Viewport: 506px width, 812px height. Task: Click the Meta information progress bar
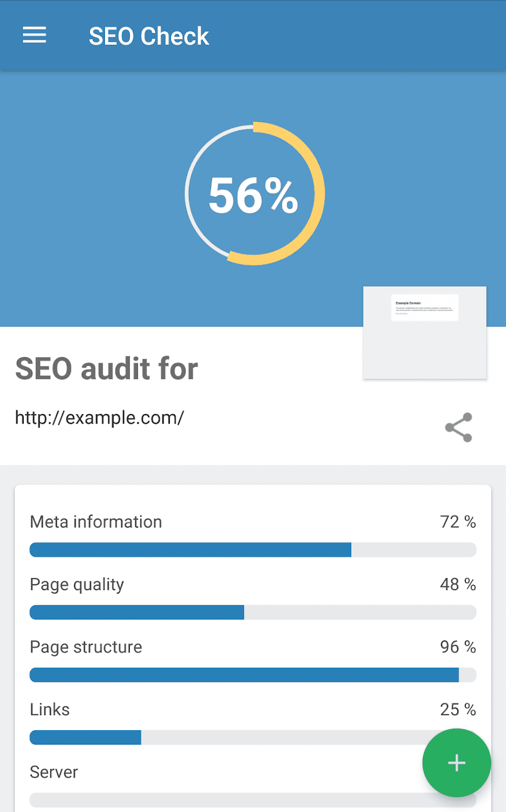253,550
